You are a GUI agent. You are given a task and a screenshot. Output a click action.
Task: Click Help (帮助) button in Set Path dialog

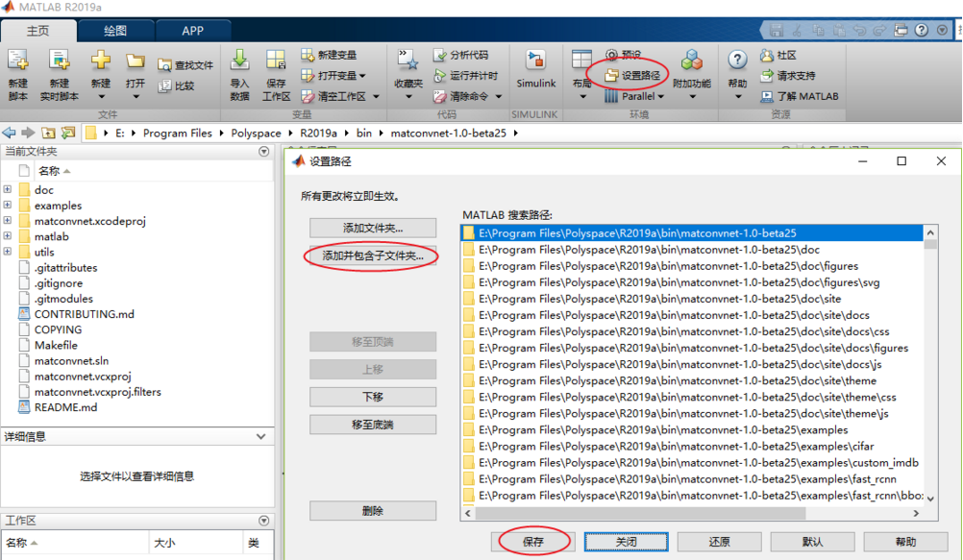click(905, 542)
